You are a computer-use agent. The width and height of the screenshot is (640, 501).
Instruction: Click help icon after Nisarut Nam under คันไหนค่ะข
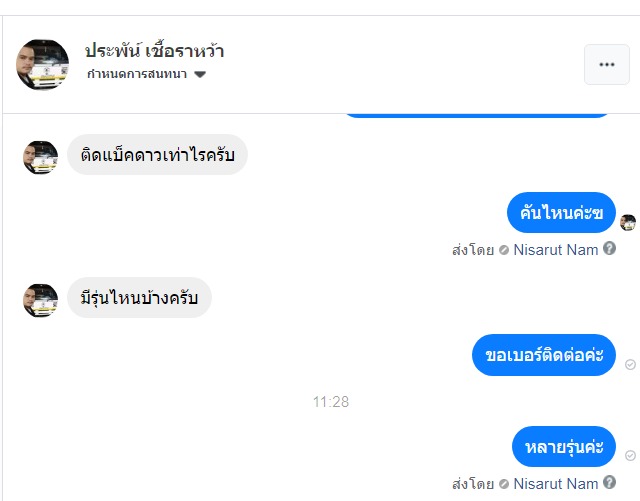(x=609, y=249)
